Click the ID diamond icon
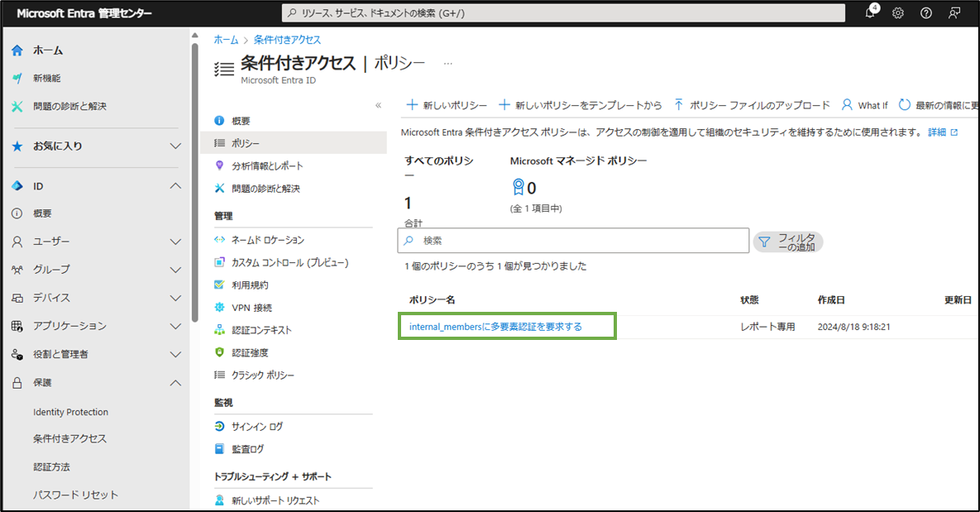The height and width of the screenshot is (512, 980). (17, 185)
